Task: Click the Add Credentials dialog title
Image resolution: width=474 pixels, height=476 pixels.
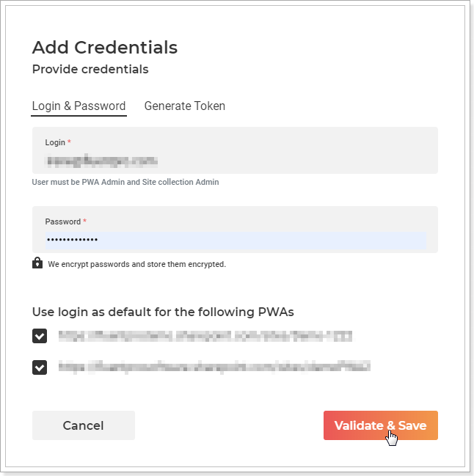Action: [105, 48]
